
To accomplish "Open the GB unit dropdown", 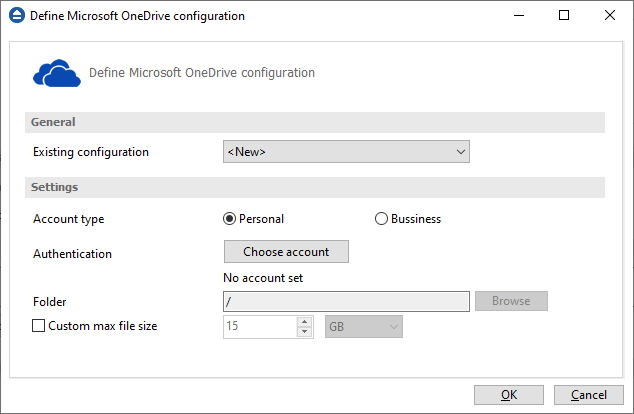I will pos(363,327).
